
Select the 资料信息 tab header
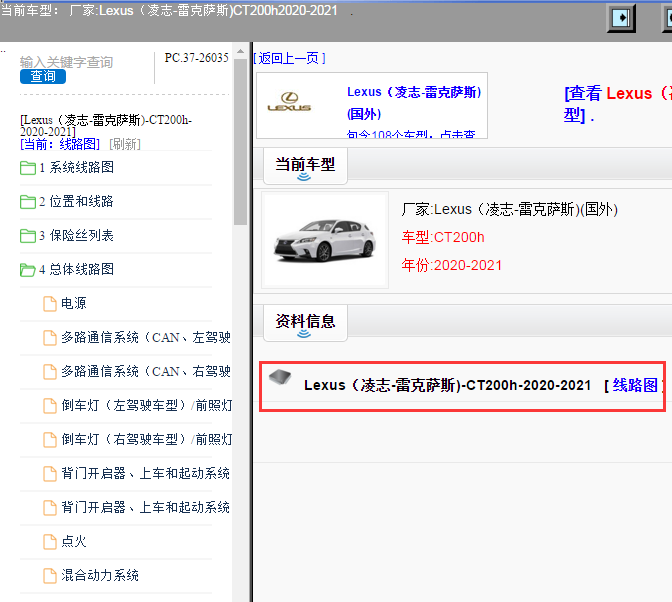[305, 323]
